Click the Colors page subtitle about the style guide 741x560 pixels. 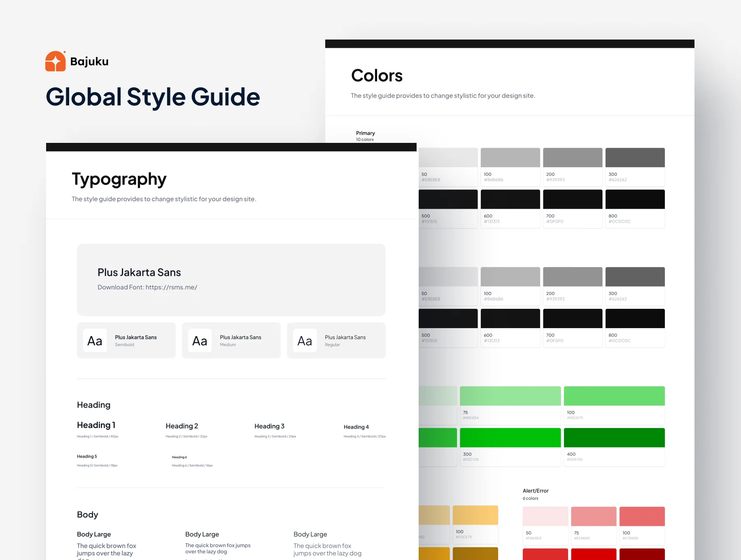point(443,96)
